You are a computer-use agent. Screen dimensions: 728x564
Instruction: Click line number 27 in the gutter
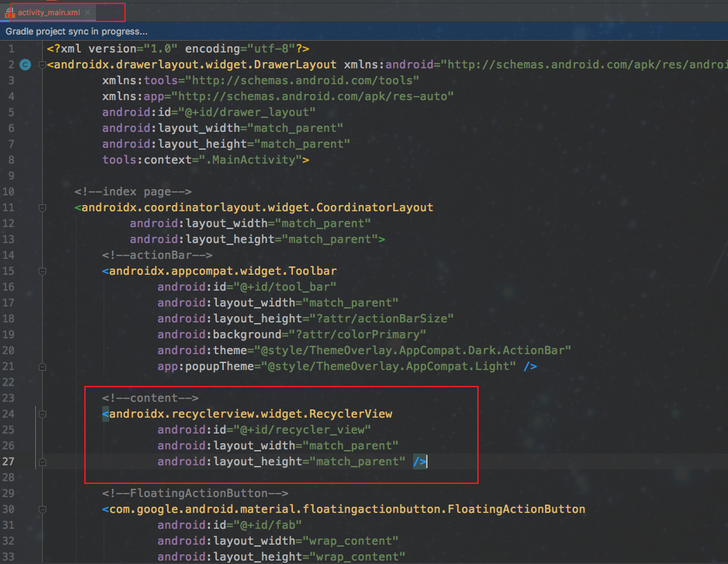(x=9, y=462)
